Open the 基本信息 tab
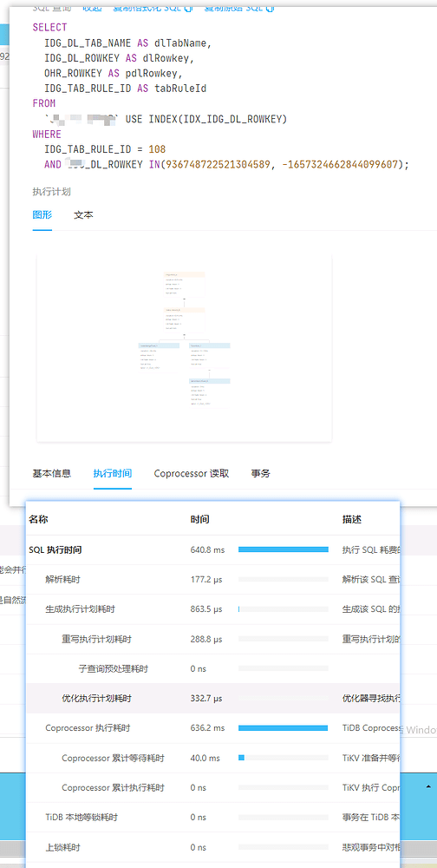The width and height of the screenshot is (437, 868). (x=51, y=474)
